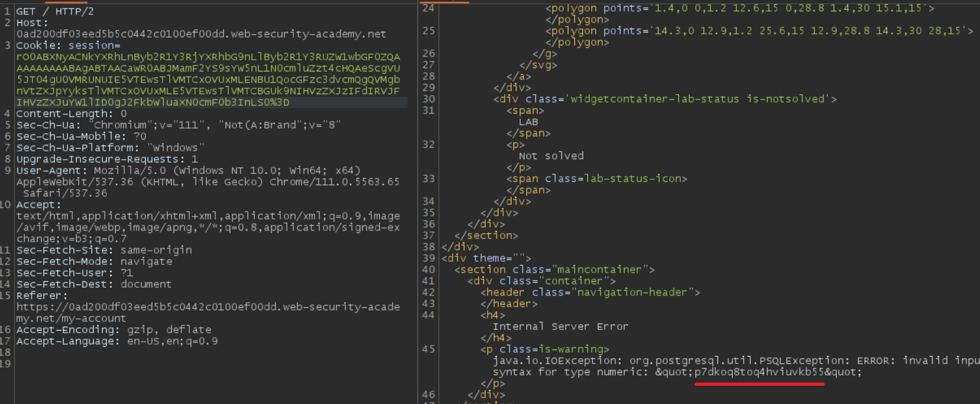Click line number 45 in response panel
The height and width of the screenshot is (404, 980).
[429, 349]
